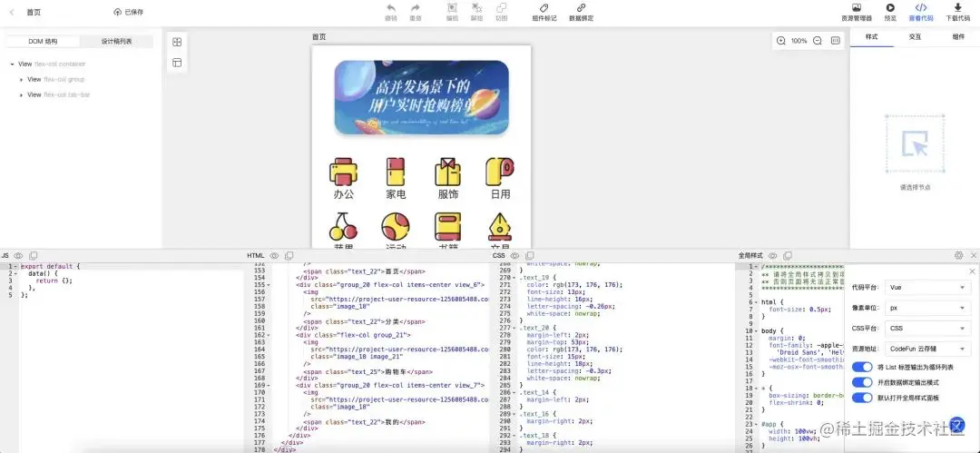
Task: Toggle 开启数据绑定输出模式 switch
Action: (862, 381)
